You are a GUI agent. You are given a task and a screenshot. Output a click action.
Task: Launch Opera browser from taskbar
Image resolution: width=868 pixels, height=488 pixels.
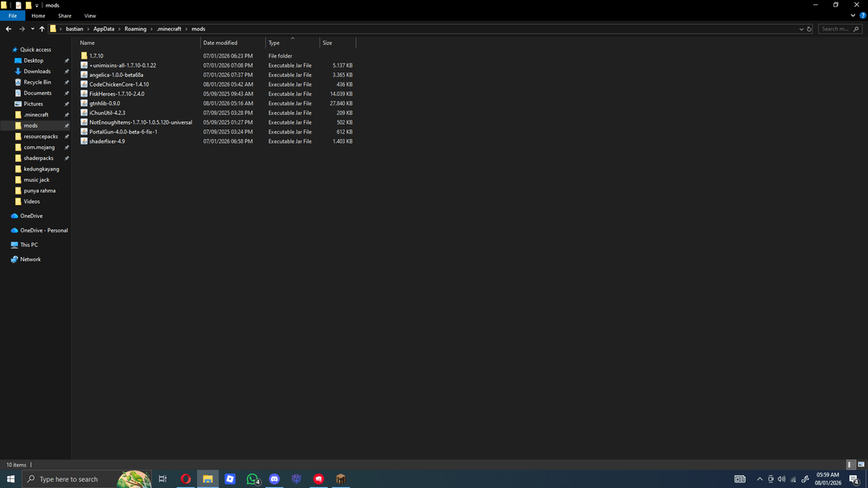coord(186,479)
